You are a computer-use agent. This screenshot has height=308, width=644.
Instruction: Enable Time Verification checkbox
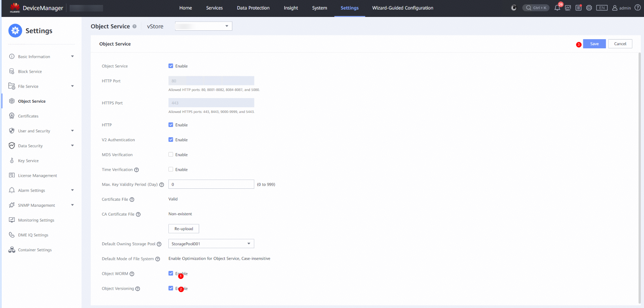pos(171,169)
